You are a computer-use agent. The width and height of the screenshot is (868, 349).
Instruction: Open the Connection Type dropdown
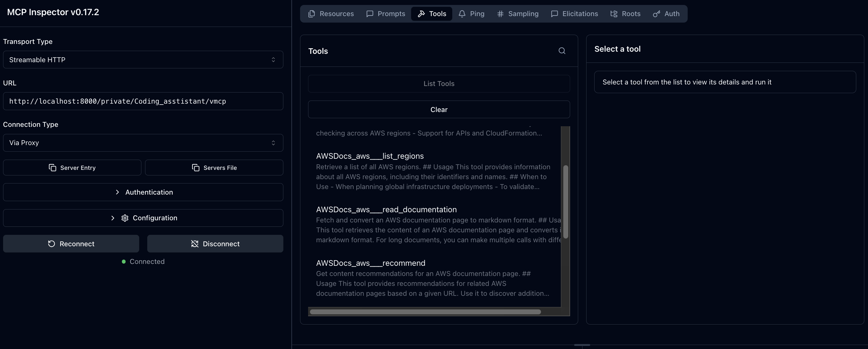[143, 143]
